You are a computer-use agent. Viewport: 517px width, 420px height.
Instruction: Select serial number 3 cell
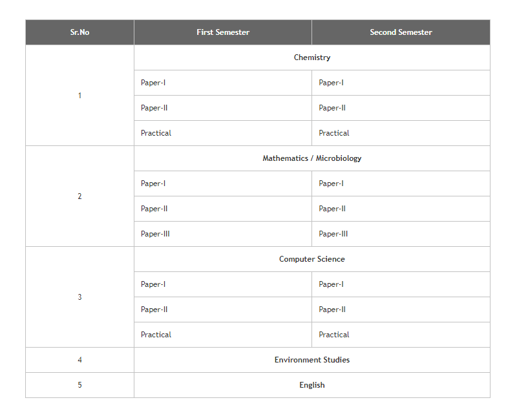pos(79,297)
